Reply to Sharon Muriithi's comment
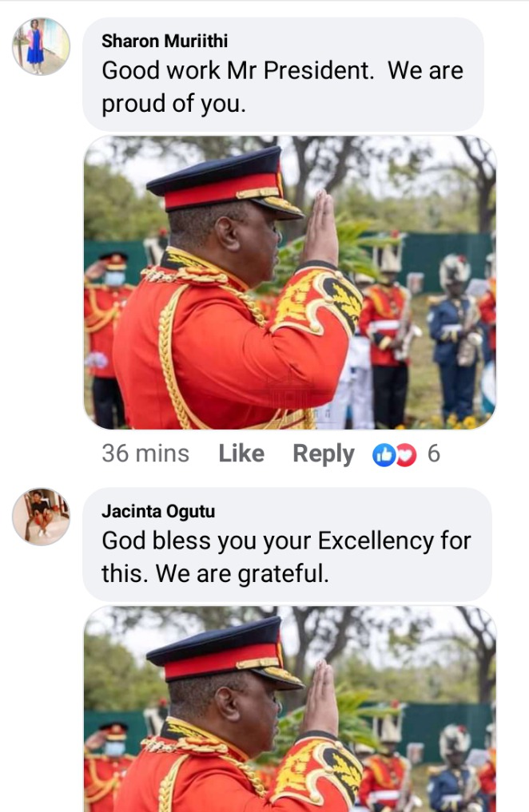 (x=324, y=454)
